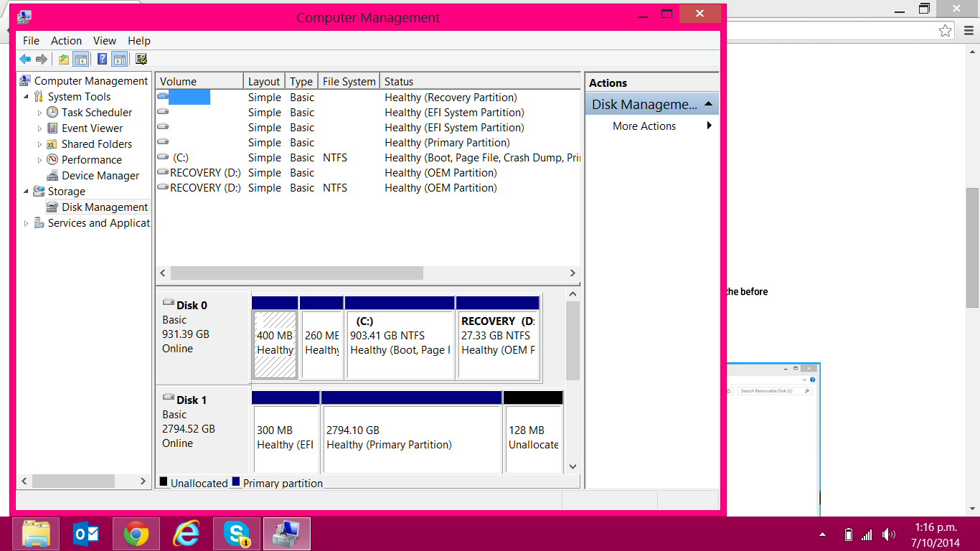Toggle the Show/Hide Action Pane toolbar button
The image size is (980, 551).
pyautogui.click(x=119, y=60)
